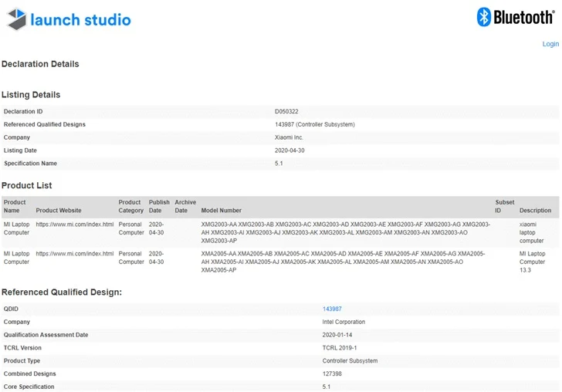Select the Product Category column header
The width and height of the screenshot is (562, 392).
point(130,206)
